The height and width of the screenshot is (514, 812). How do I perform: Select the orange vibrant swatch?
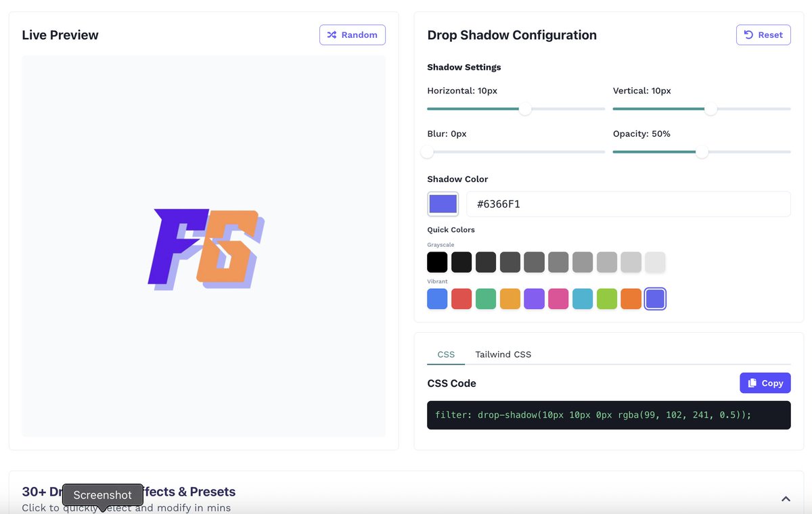pyautogui.click(x=631, y=299)
